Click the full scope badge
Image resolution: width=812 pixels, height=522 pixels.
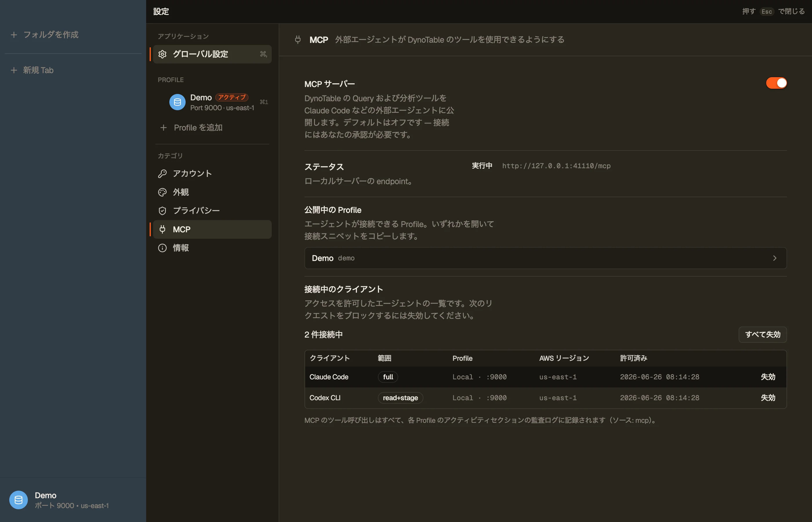pyautogui.click(x=388, y=377)
